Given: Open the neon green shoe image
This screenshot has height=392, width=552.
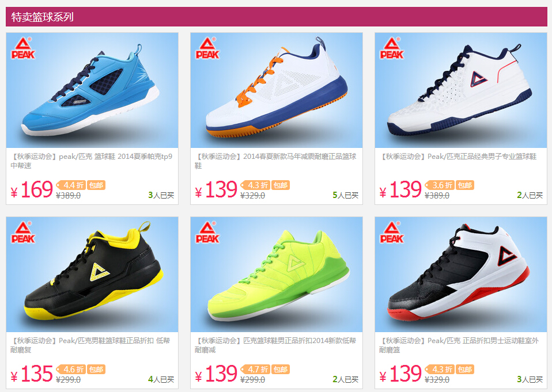Looking at the screenshot, I should [277, 274].
